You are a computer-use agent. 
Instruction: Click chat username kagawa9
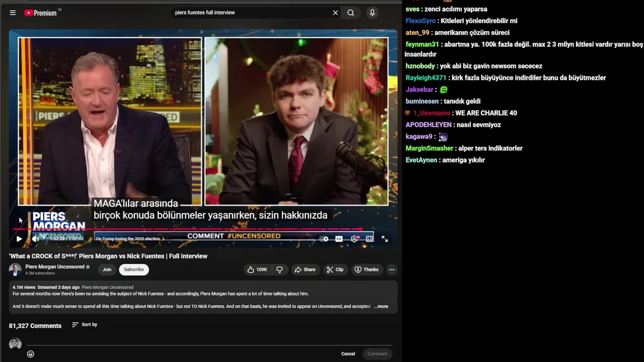[x=419, y=136]
